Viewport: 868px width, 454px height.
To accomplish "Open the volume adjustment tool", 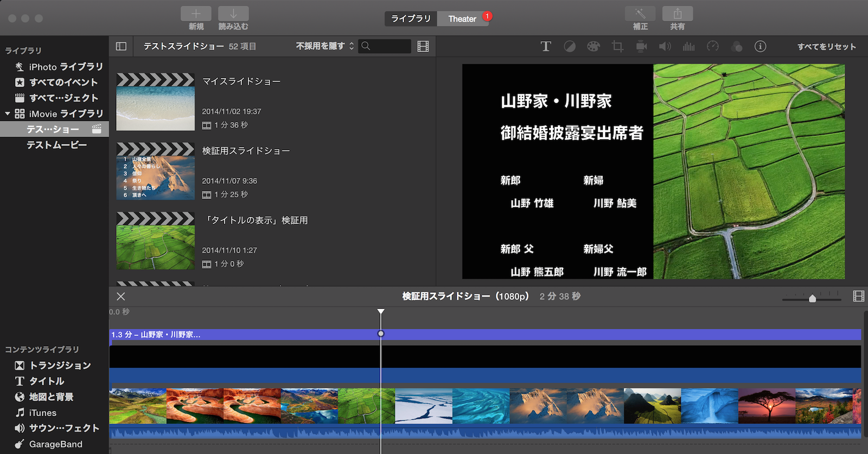I will pos(665,47).
